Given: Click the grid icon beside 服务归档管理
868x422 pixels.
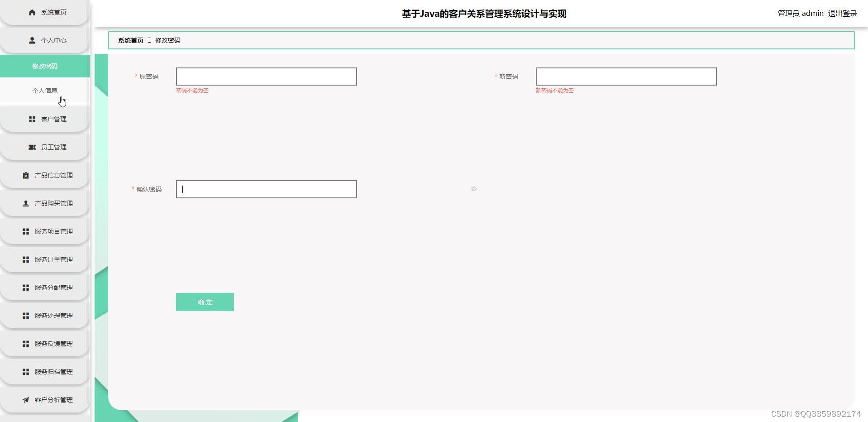Looking at the screenshot, I should (x=26, y=372).
